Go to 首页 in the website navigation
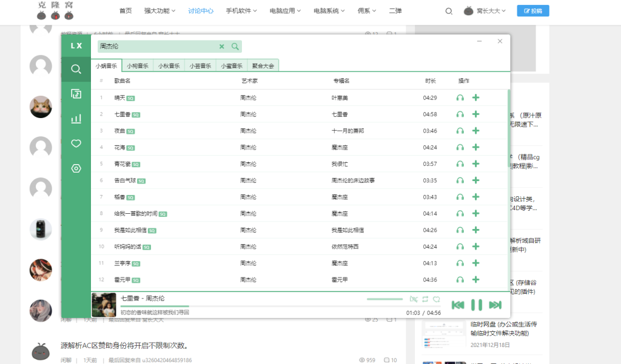621x364 pixels. click(x=126, y=11)
